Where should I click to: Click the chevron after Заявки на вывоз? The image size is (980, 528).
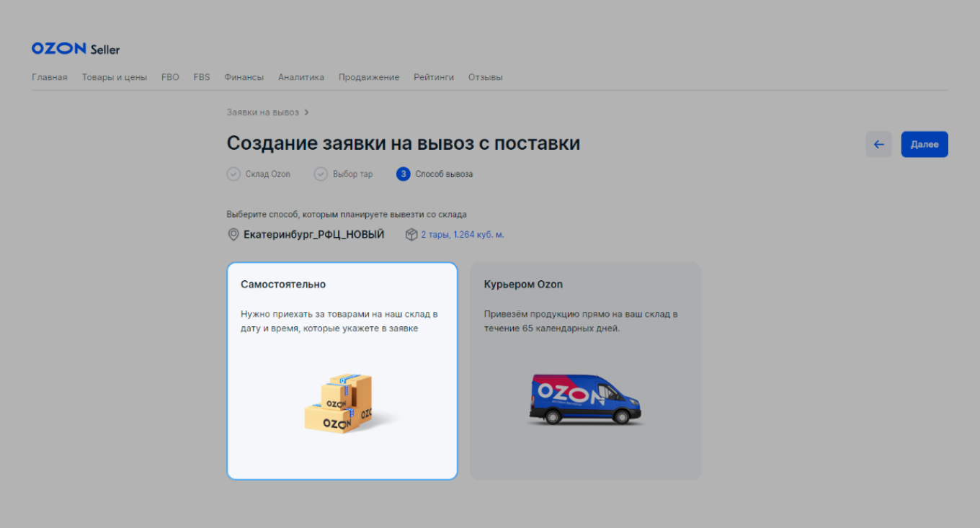coord(306,112)
